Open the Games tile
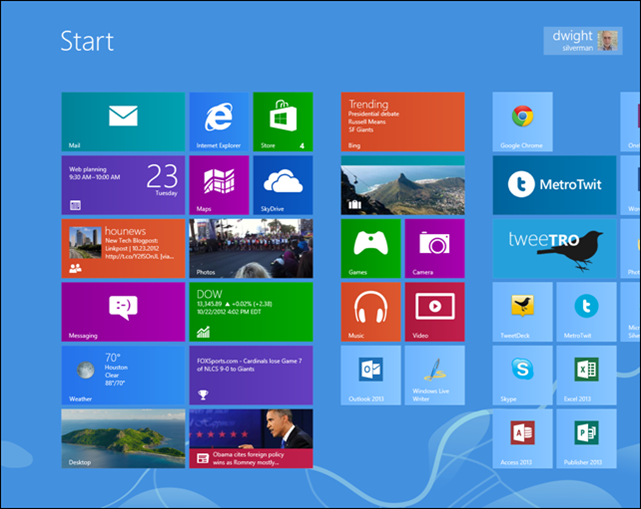The image size is (641, 509). point(371,249)
